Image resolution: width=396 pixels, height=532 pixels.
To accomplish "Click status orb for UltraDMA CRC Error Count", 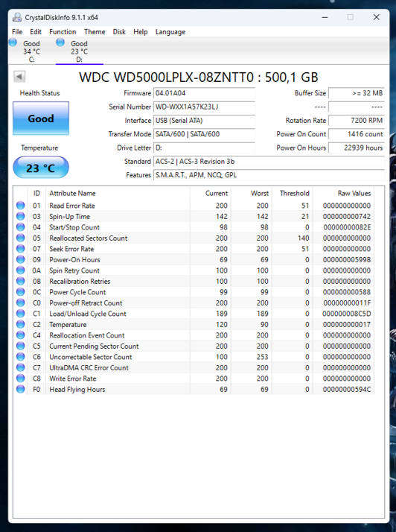I will click(x=20, y=367).
